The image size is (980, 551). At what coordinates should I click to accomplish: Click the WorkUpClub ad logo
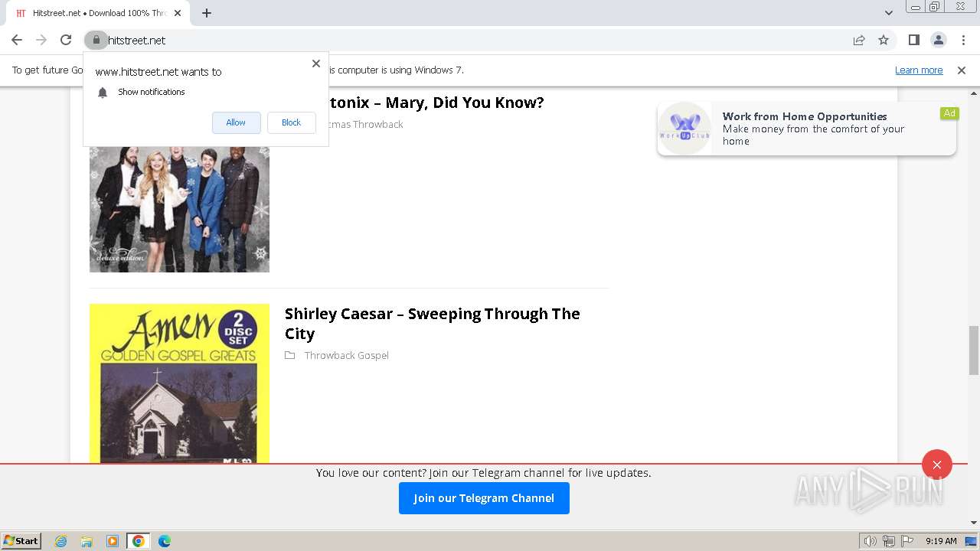click(684, 129)
